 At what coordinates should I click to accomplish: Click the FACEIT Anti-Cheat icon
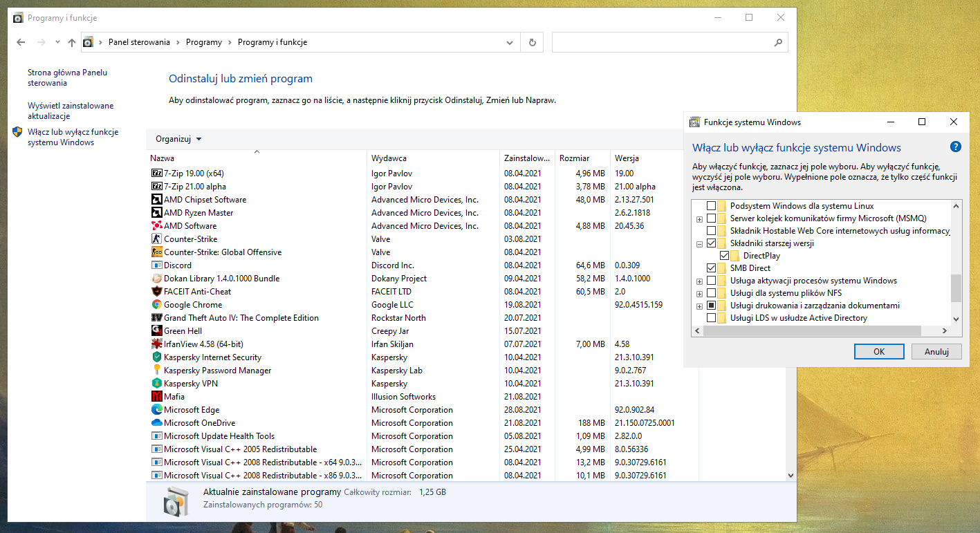(156, 292)
